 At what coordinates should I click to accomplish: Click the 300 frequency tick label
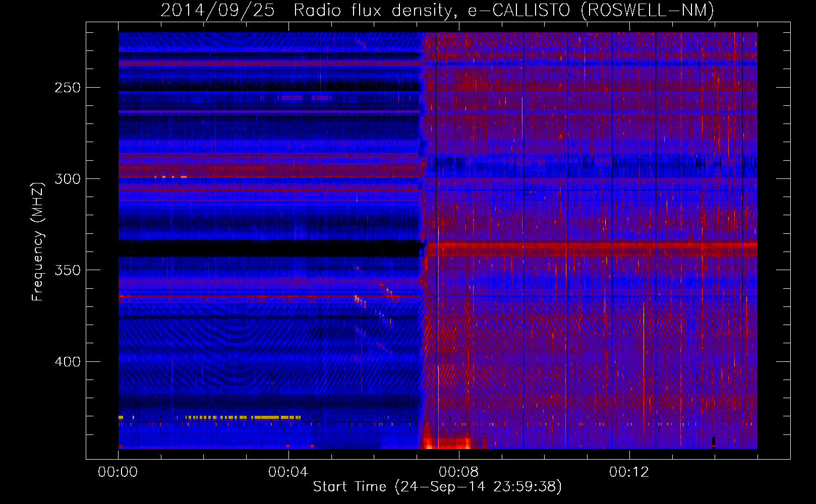click(x=68, y=179)
